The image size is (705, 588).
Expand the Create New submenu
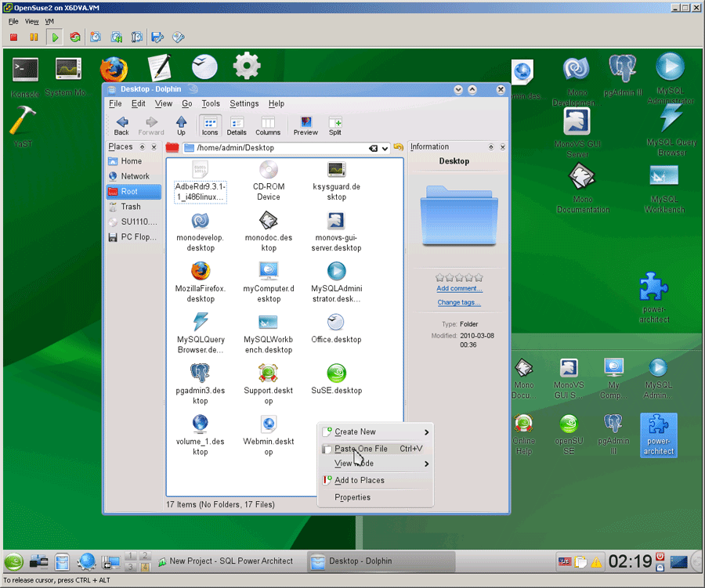pos(375,431)
